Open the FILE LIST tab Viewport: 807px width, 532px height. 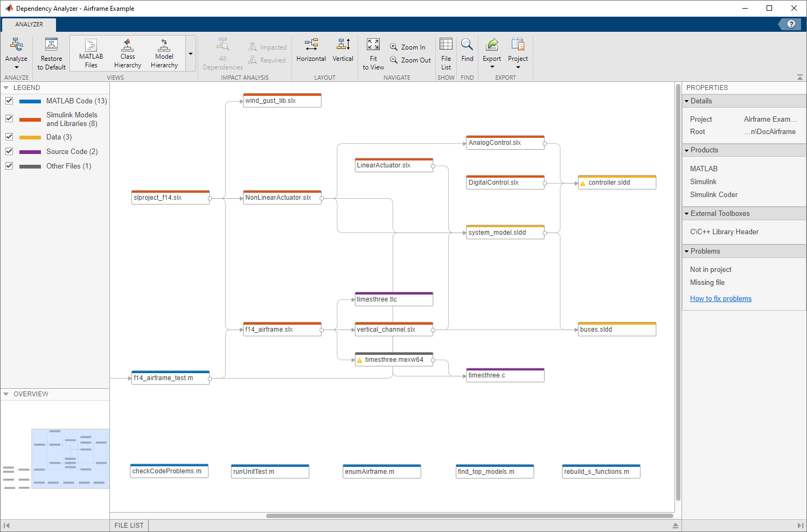pyautogui.click(x=129, y=526)
